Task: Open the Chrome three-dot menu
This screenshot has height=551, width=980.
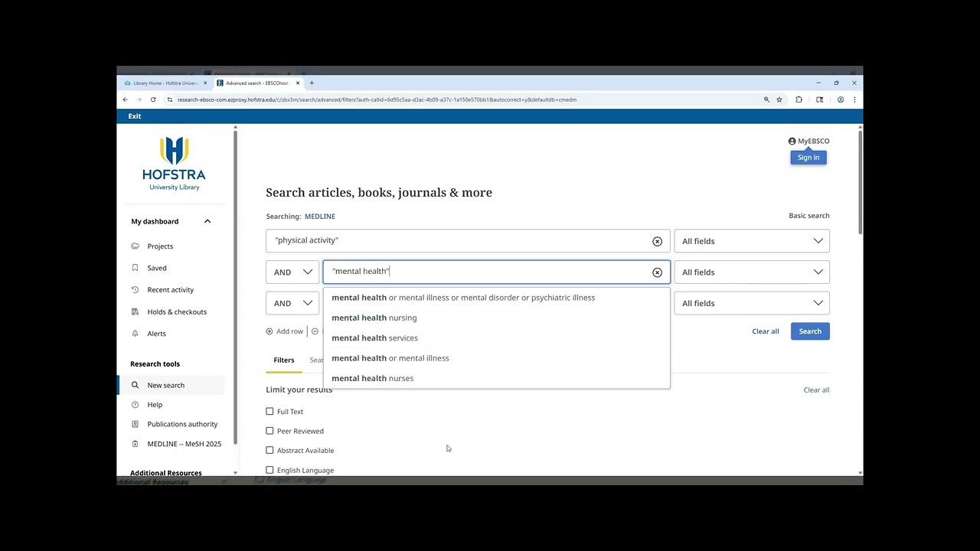Action: pyautogui.click(x=854, y=99)
